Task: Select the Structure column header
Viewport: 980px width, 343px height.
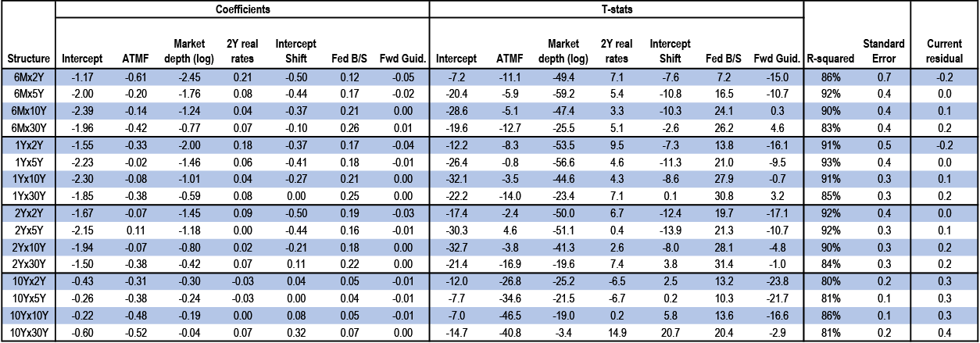Action: pos(28,59)
